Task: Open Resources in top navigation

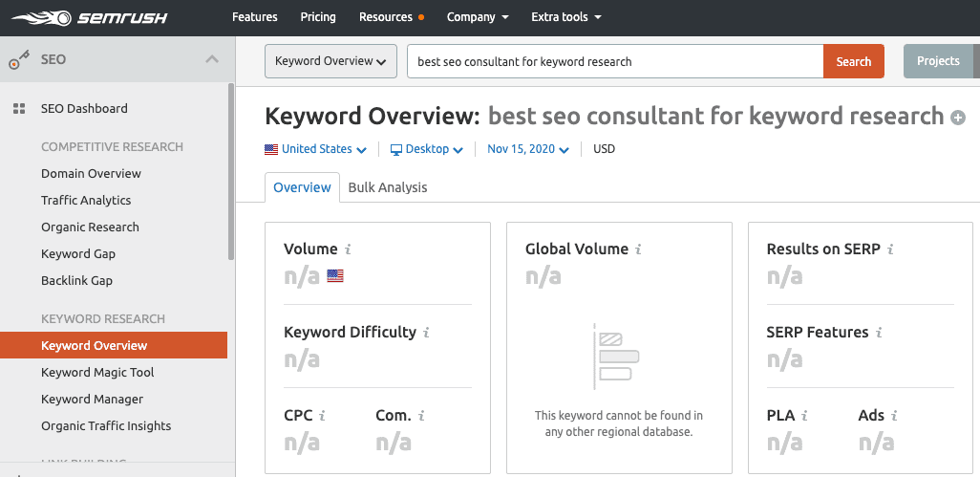Action: tap(386, 17)
